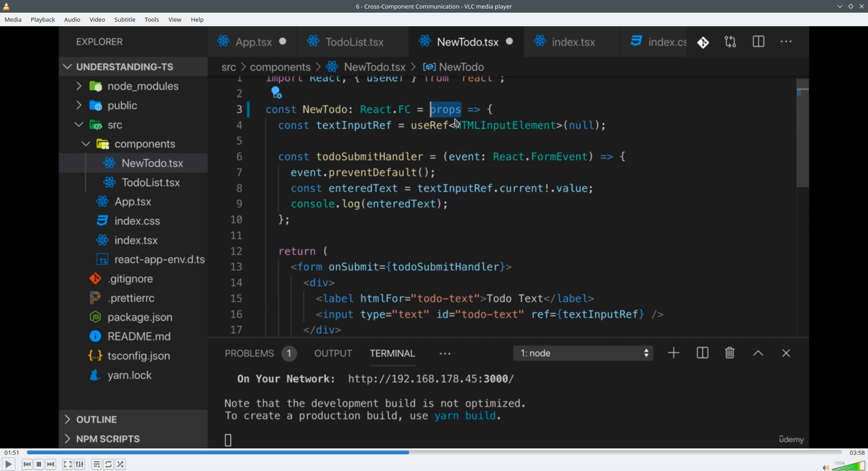Screen dimensions: 868x471
Task: Go to previous media track
Action: 27,464
